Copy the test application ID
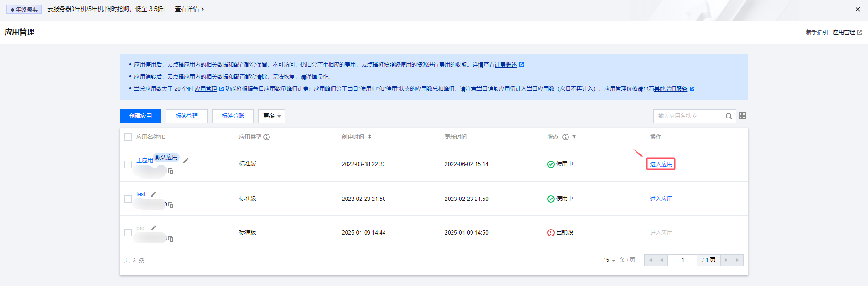Viewport: 868px width, 286px height. [x=171, y=205]
